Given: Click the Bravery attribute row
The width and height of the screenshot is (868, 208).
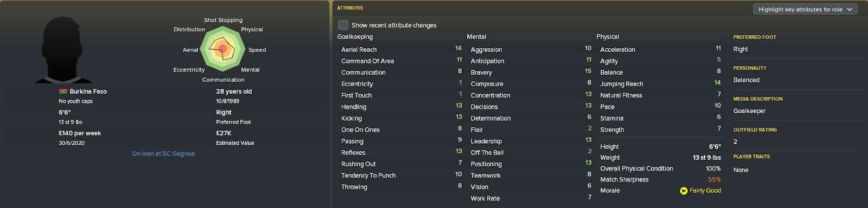Looking at the screenshot, I should coord(529,72).
